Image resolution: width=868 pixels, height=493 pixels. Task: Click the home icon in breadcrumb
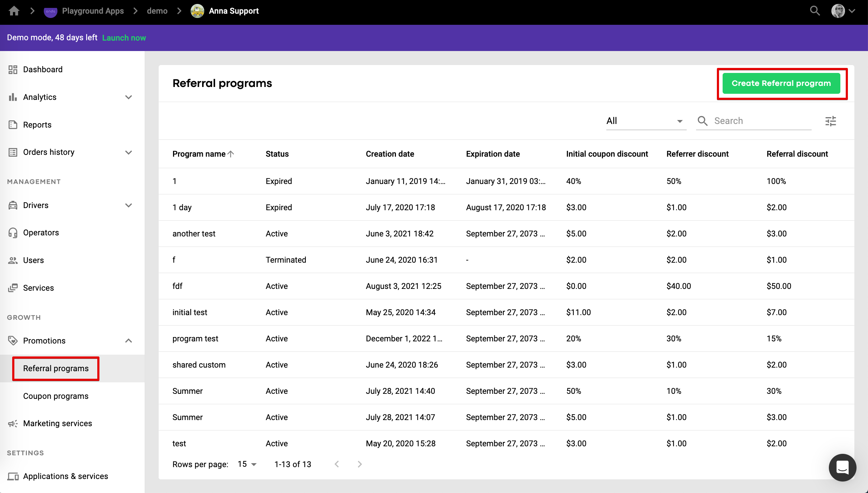click(x=14, y=11)
